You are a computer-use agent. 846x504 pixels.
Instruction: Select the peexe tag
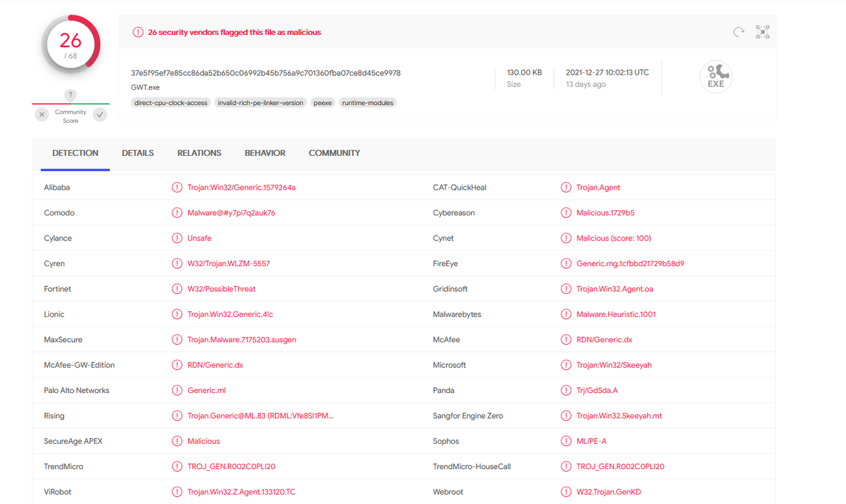click(x=323, y=103)
